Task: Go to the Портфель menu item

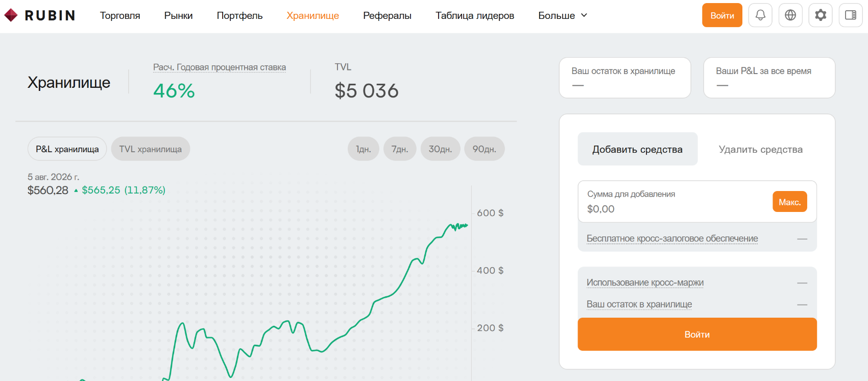Action: coord(239,15)
